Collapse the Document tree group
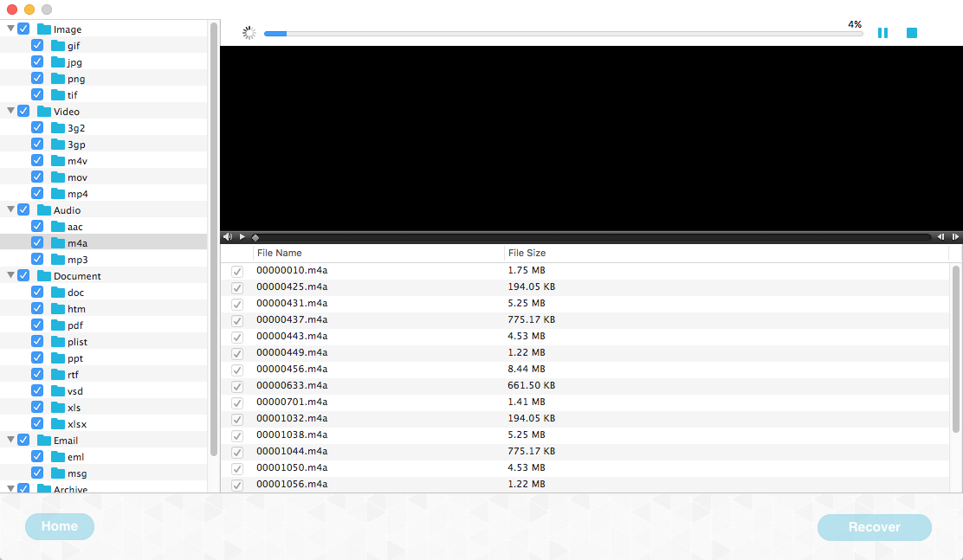The height and width of the screenshot is (560, 963). pyautogui.click(x=10, y=275)
